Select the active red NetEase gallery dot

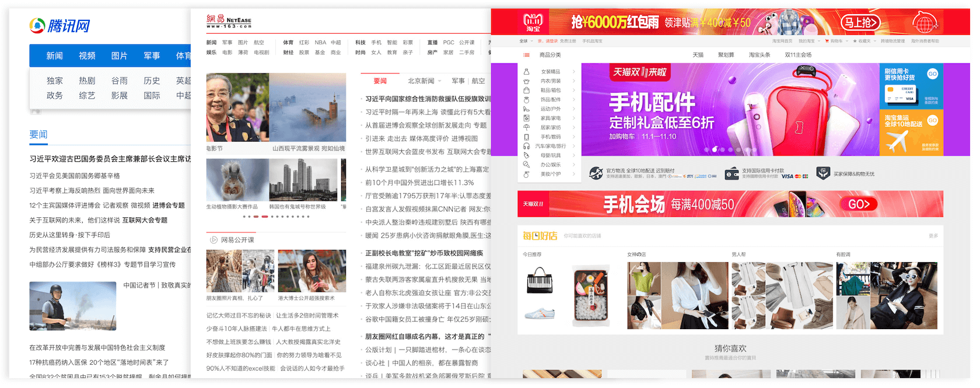coord(265,217)
